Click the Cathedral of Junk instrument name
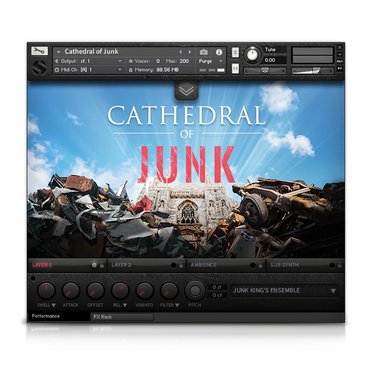The width and height of the screenshot is (370, 370). [91, 52]
